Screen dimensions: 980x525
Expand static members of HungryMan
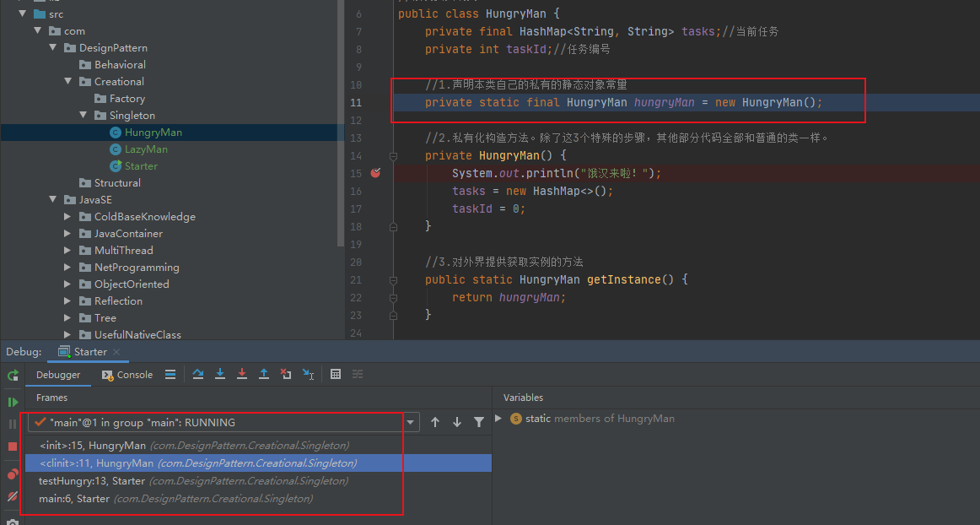(x=498, y=418)
